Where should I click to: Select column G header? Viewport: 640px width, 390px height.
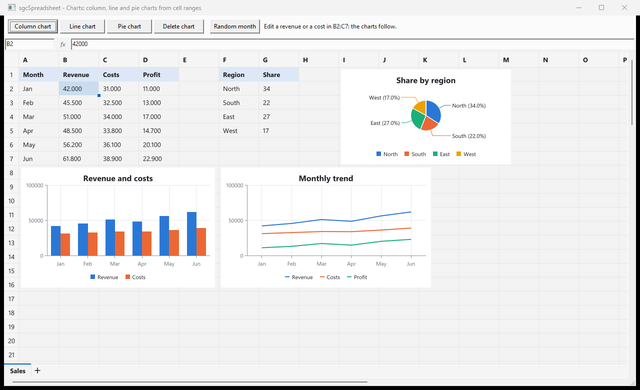(x=278, y=60)
